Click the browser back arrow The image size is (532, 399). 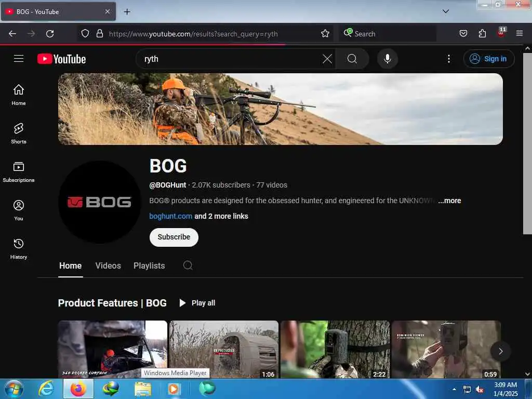[x=12, y=33]
